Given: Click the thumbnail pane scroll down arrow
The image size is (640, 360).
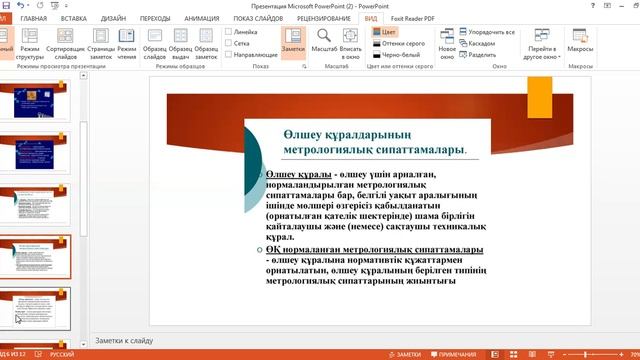Looking at the screenshot, I should 83,344.
